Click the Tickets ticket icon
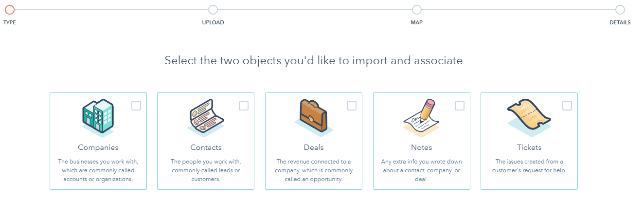This screenshot has width=644, height=201. [x=529, y=117]
